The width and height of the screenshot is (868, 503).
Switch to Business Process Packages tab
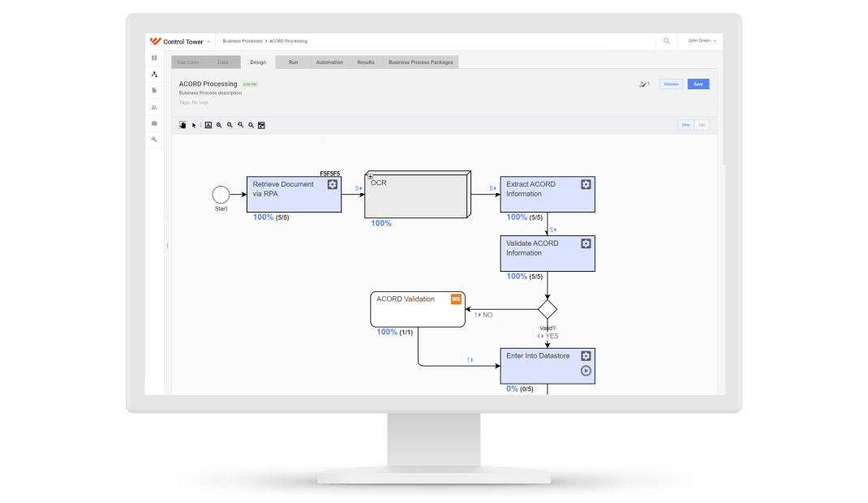[421, 62]
